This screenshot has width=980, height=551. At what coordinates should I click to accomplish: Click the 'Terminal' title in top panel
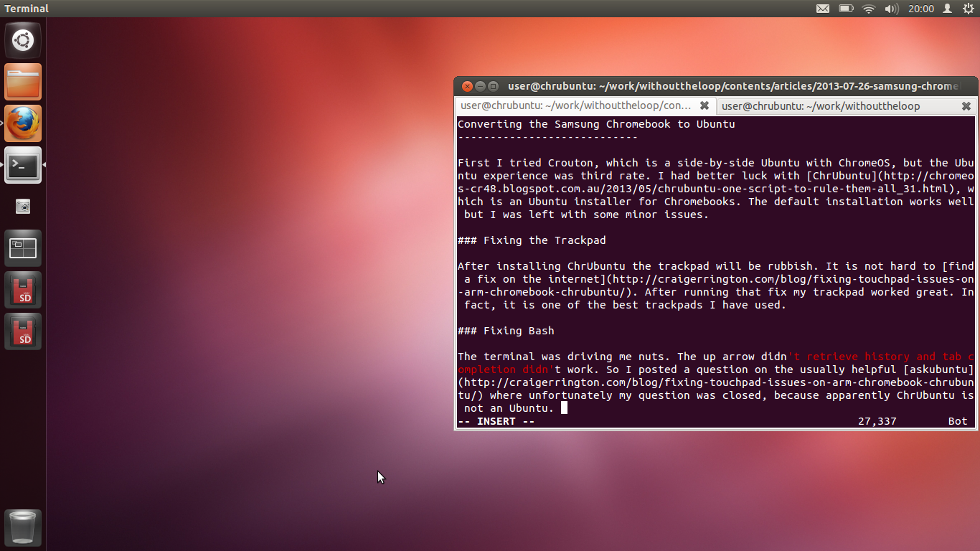click(27, 9)
